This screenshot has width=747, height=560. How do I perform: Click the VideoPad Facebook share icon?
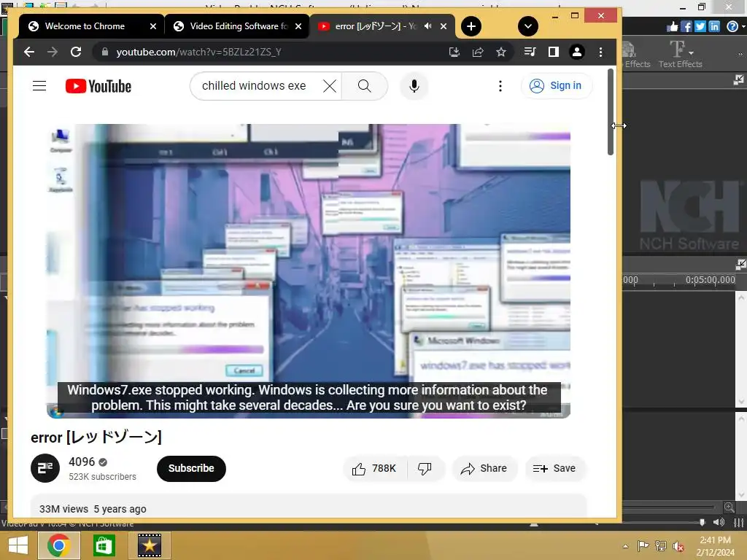click(x=686, y=27)
